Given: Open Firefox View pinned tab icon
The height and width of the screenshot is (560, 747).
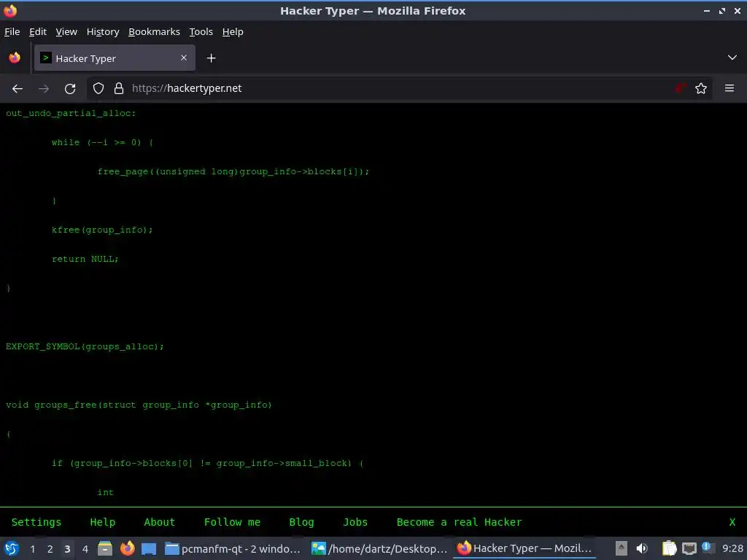Looking at the screenshot, I should [x=15, y=58].
